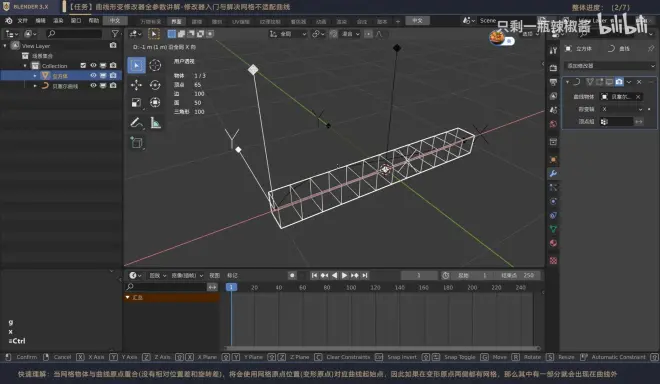Expand the Bezier curve object row
660x384 pixels.
point(35,86)
